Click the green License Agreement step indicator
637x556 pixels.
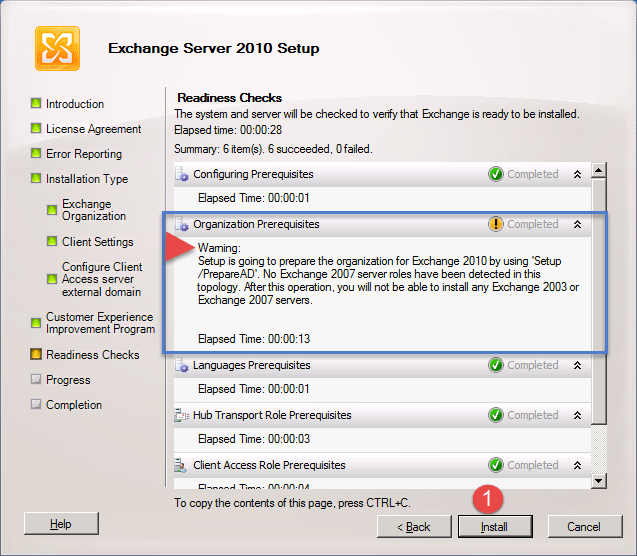coord(36,128)
